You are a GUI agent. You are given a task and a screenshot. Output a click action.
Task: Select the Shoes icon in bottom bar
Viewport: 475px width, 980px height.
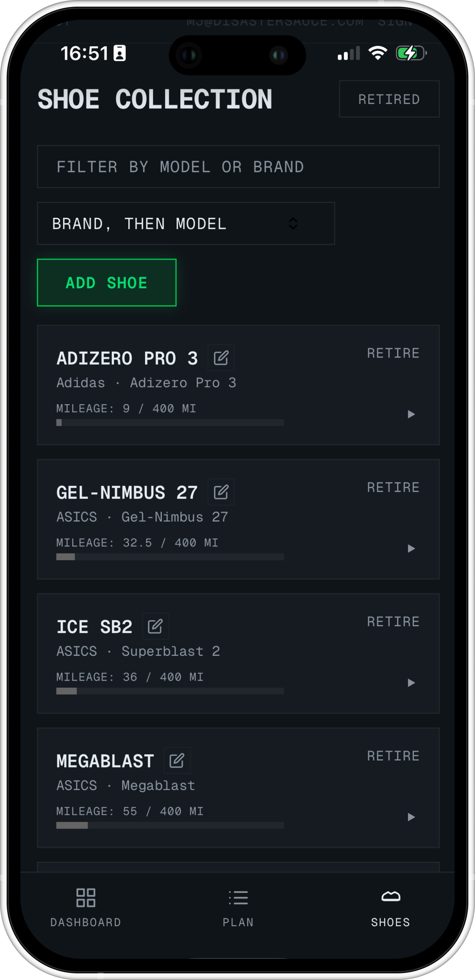[x=390, y=897]
